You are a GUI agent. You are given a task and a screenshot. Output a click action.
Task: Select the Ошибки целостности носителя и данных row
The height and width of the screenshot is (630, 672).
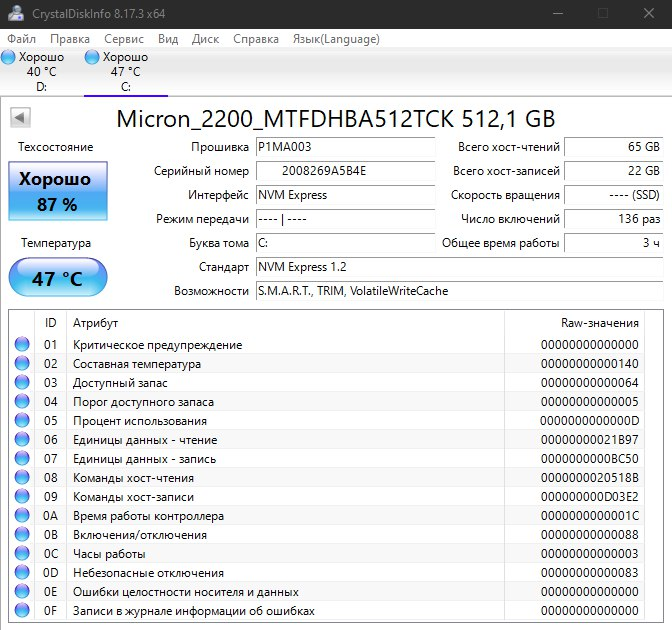click(x=327, y=591)
